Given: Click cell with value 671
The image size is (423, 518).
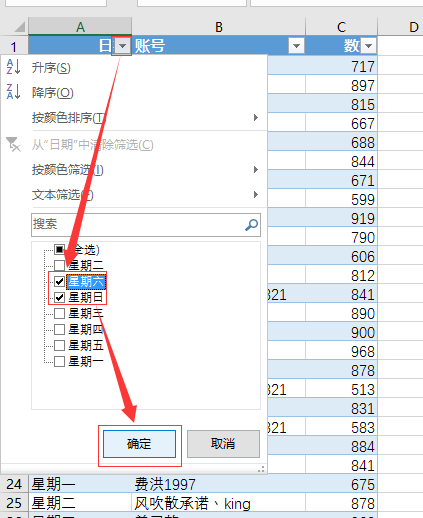Looking at the screenshot, I should coord(341,180).
